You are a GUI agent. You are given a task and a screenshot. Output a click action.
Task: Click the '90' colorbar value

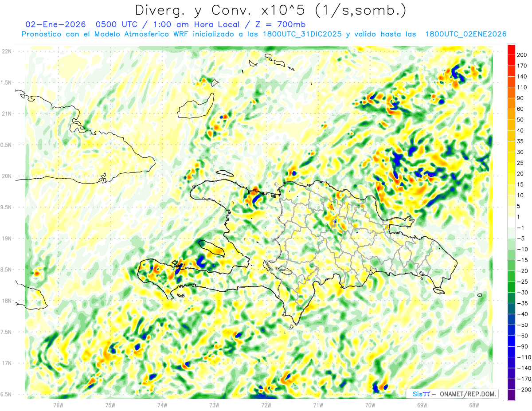click(x=520, y=98)
